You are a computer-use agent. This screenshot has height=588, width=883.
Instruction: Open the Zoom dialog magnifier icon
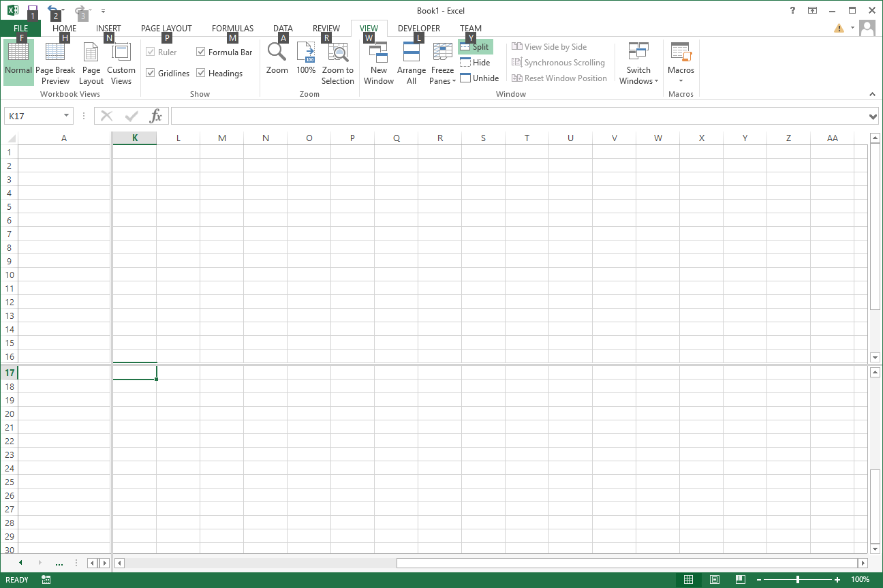[x=277, y=53]
